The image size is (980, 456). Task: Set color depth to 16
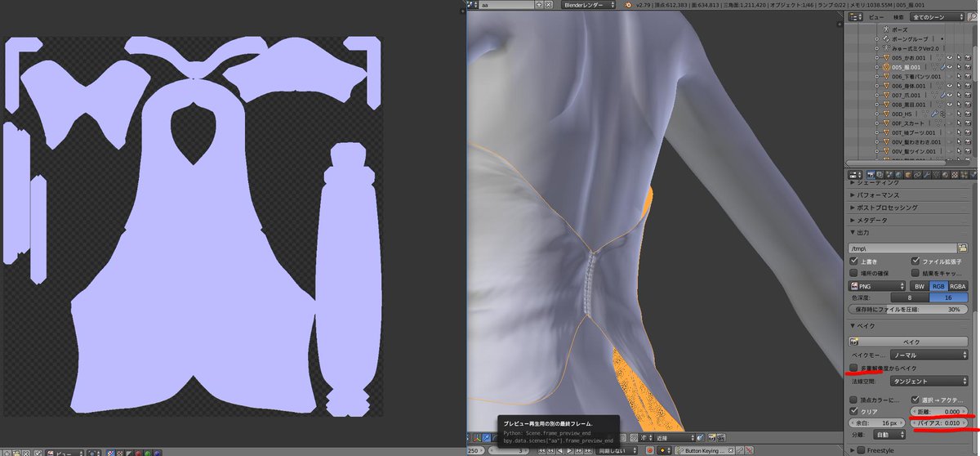(949, 298)
